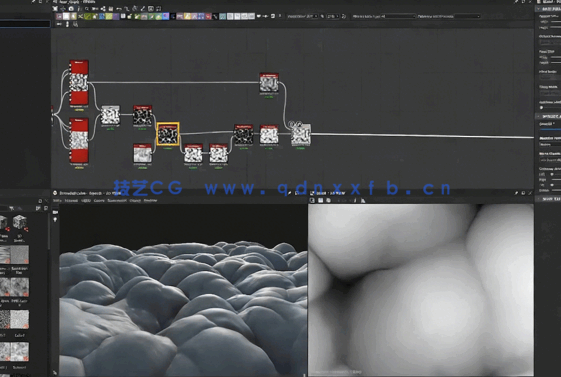Click the 3D cube thumbnail with red share badge
Screen dimensions: 561x377
point(20,222)
